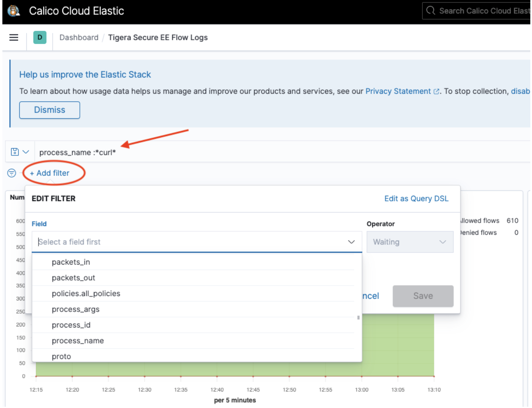Select process_args in the dropdown list

click(75, 309)
